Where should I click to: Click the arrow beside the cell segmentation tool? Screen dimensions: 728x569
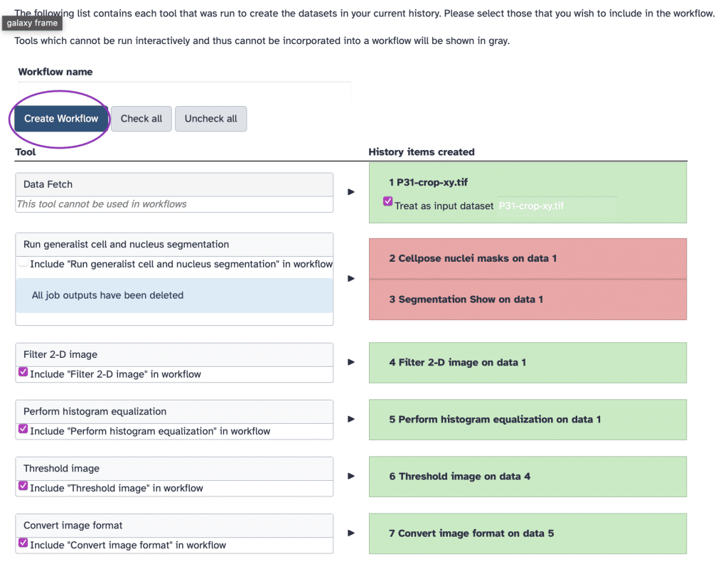coord(350,279)
